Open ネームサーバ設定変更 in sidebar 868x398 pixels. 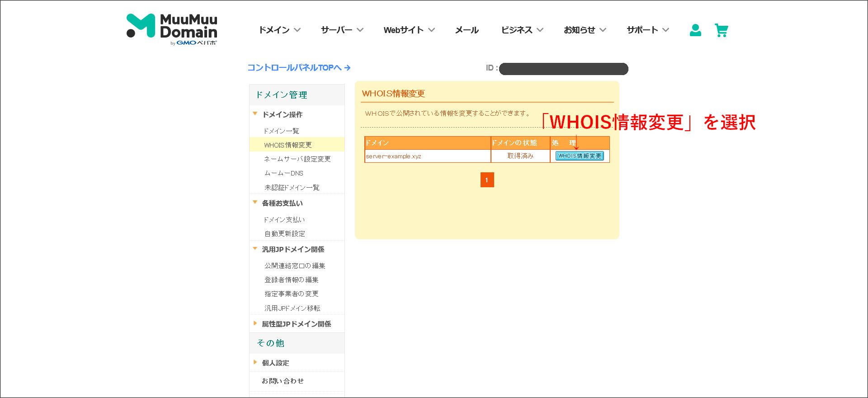[297, 159]
